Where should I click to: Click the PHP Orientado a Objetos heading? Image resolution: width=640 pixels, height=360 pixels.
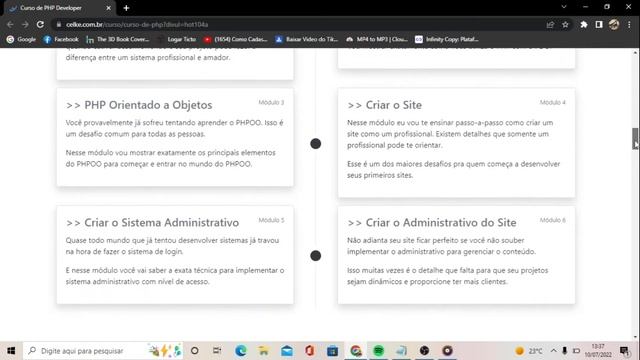coord(139,105)
